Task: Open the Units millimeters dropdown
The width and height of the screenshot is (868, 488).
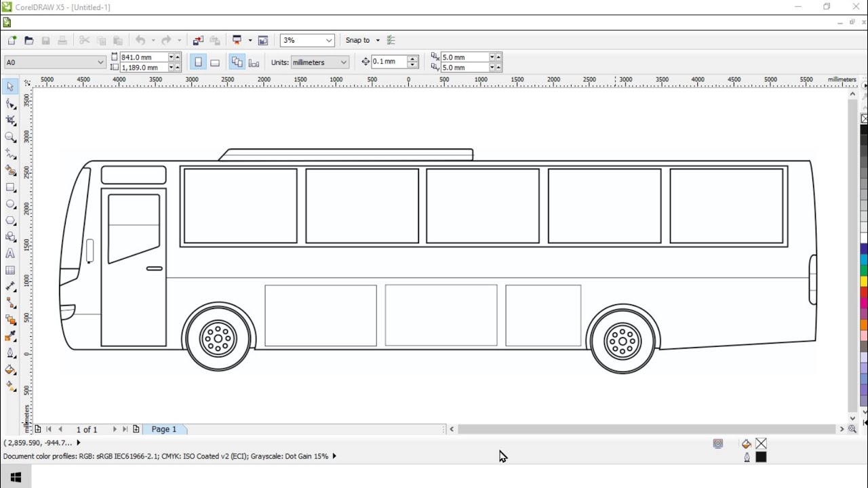Action: [x=344, y=62]
